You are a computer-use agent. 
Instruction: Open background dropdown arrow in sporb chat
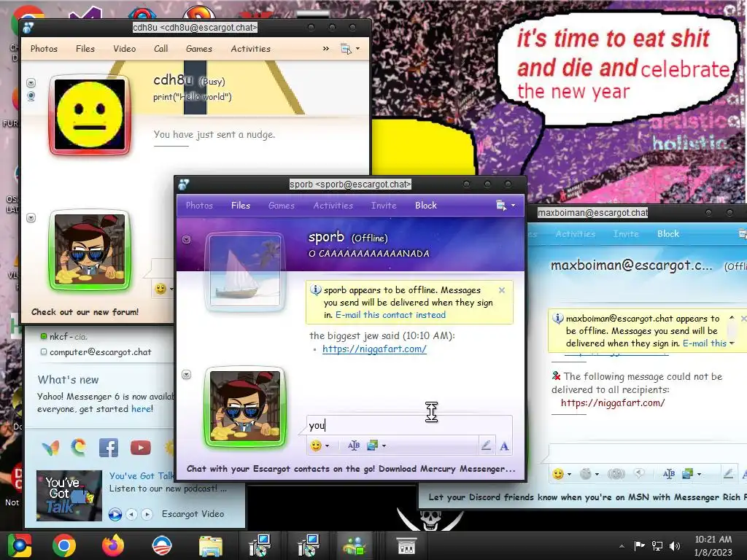(384, 446)
